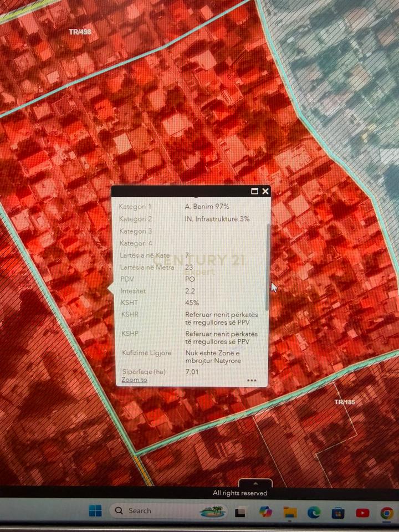Screen dimensions: 399x532
Task: Click the 'Lartësia në Metra' label
Action: (x=147, y=267)
